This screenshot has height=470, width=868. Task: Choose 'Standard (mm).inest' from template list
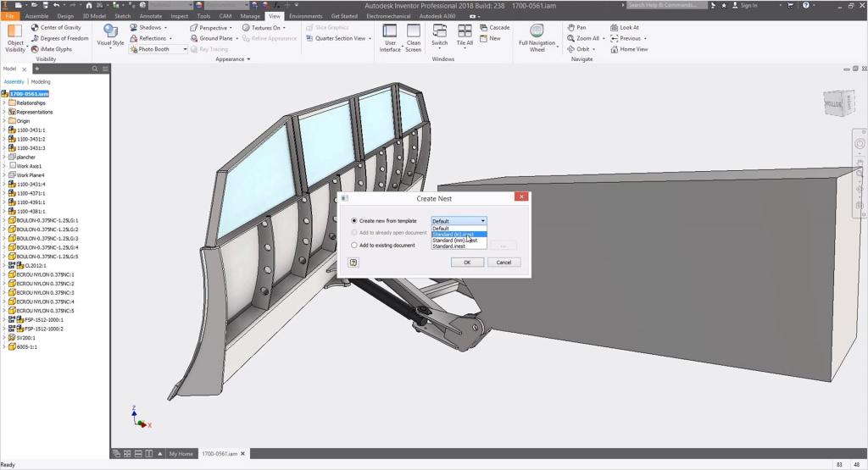[454, 241]
